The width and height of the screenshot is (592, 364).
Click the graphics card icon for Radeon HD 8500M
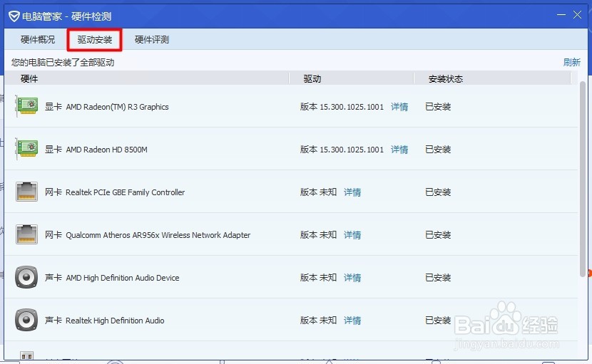(27, 149)
